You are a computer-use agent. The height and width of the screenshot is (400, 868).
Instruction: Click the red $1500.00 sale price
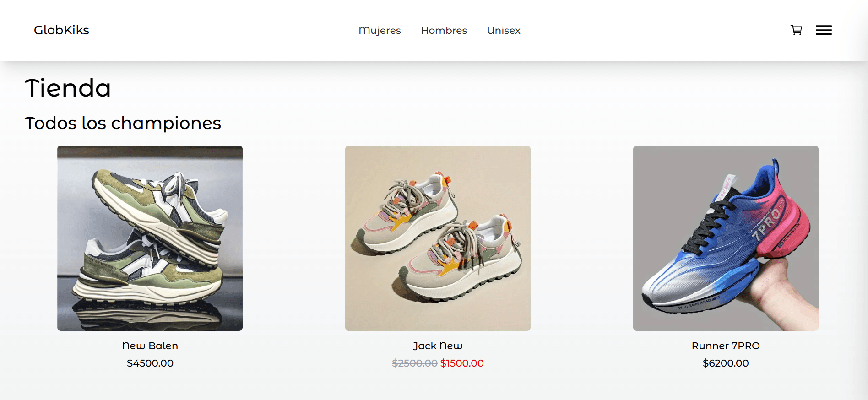coord(462,363)
